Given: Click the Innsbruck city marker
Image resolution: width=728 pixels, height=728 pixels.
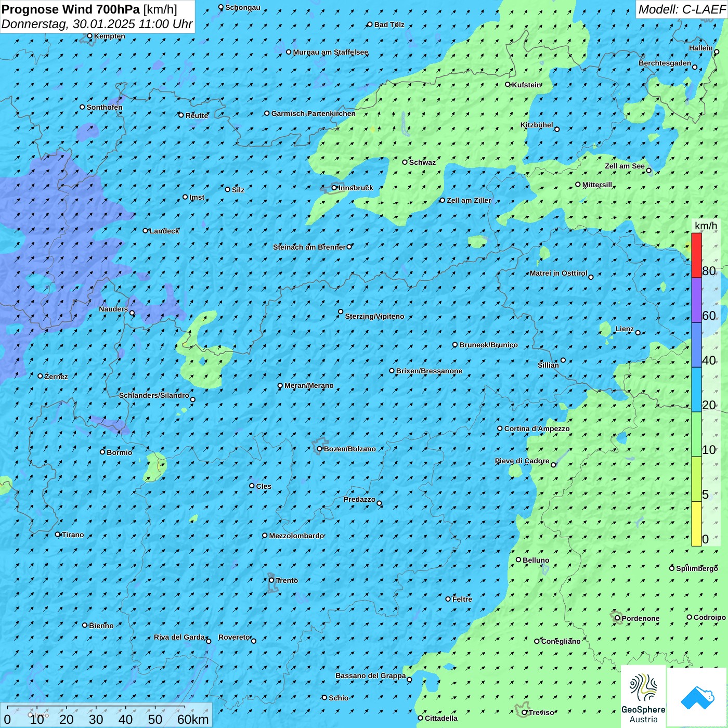Looking at the screenshot, I should coord(334,188).
